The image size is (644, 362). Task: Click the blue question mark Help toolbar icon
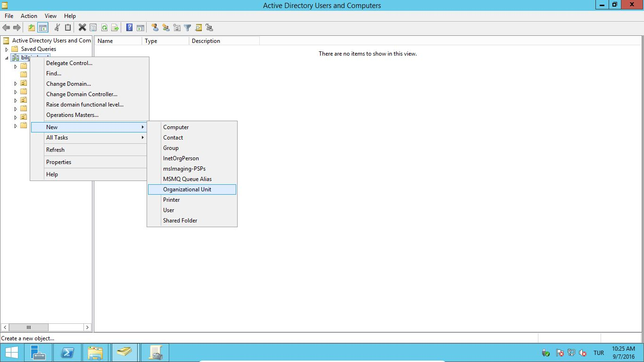coord(129,28)
